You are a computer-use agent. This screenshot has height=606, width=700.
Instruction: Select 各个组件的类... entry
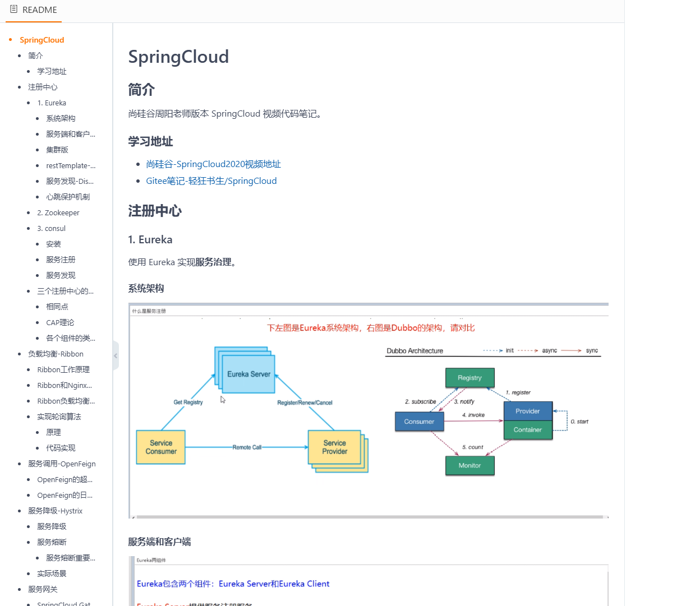pos(71,338)
